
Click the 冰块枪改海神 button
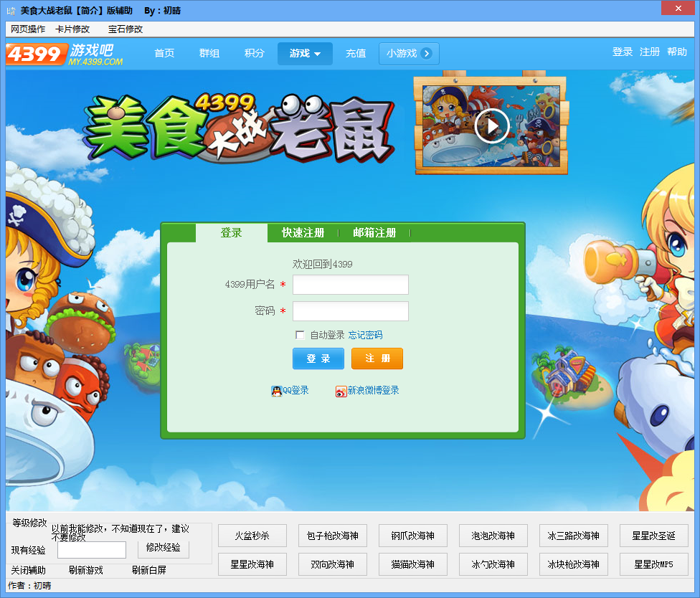point(574,564)
